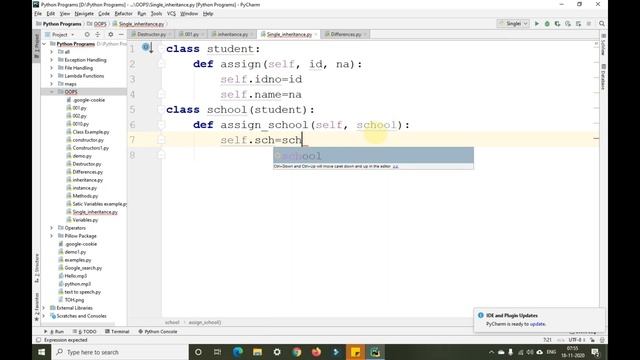
Task: Open the Terminal tool window
Action: 117,331
